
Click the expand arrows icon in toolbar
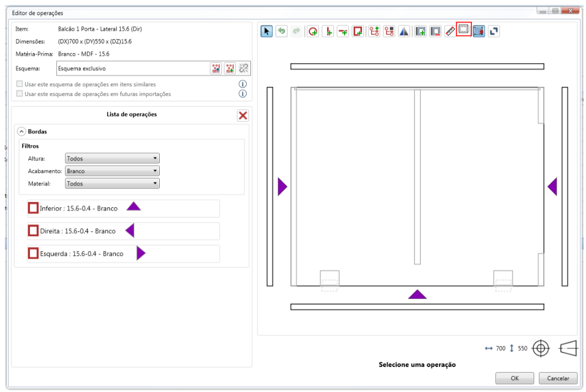tap(493, 31)
